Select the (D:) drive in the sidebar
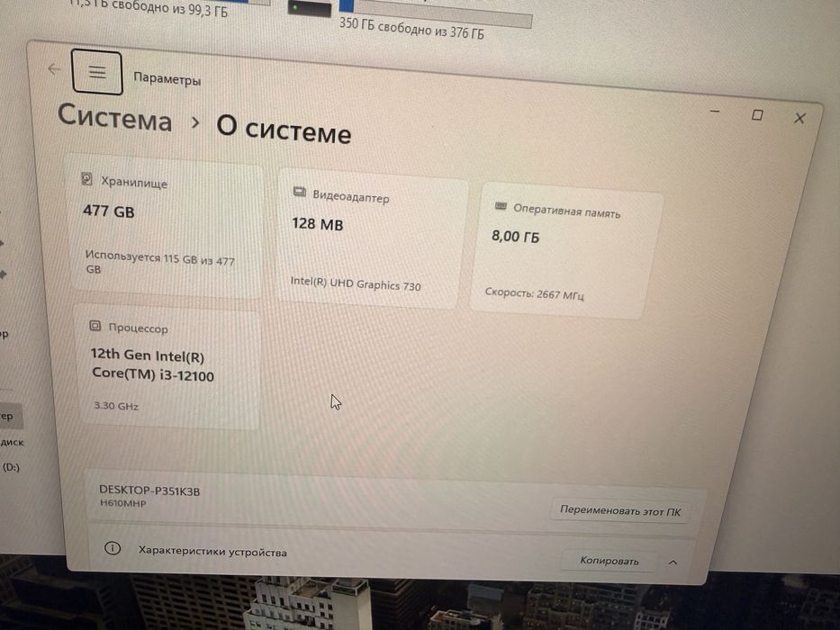This screenshot has width=840, height=630. click(x=11, y=467)
